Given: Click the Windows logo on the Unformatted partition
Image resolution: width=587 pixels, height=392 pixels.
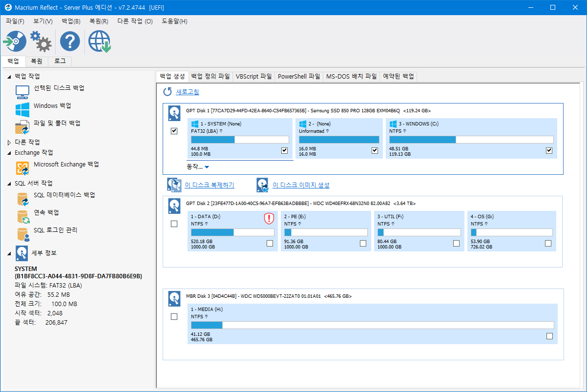Looking at the screenshot, I should coord(303,124).
